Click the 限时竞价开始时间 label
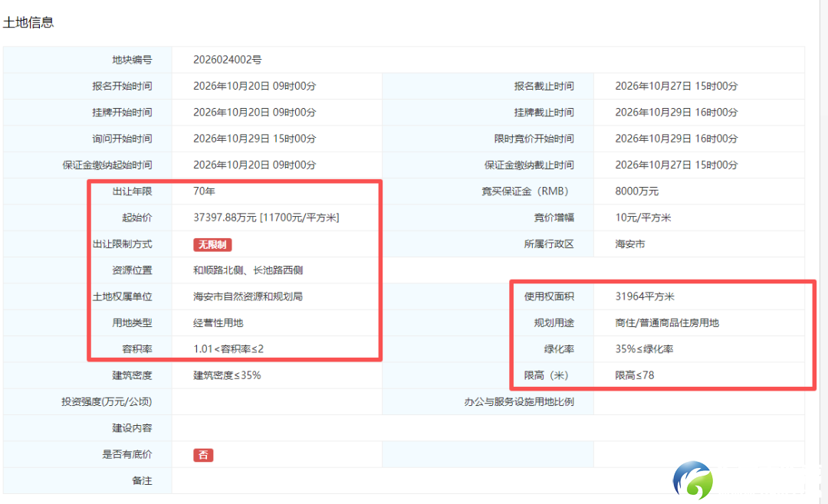Screen dimensions: 828x504 coord(534,139)
